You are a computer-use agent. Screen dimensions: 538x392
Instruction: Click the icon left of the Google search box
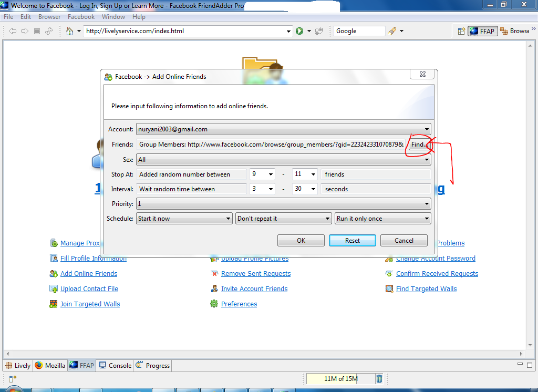[319, 31]
